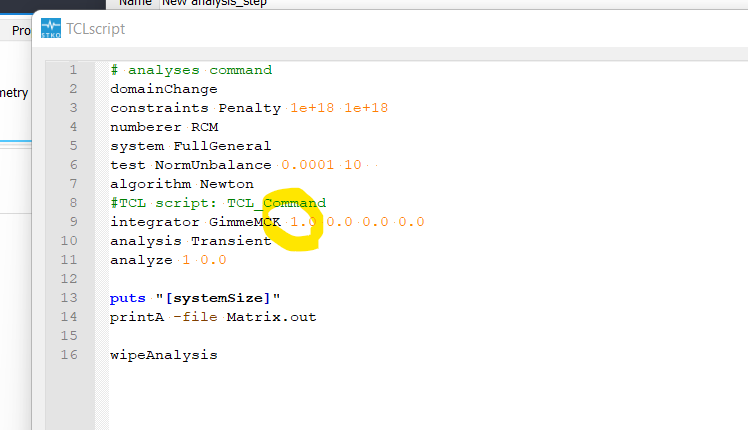Click 'printA' on line 14

[x=137, y=317]
